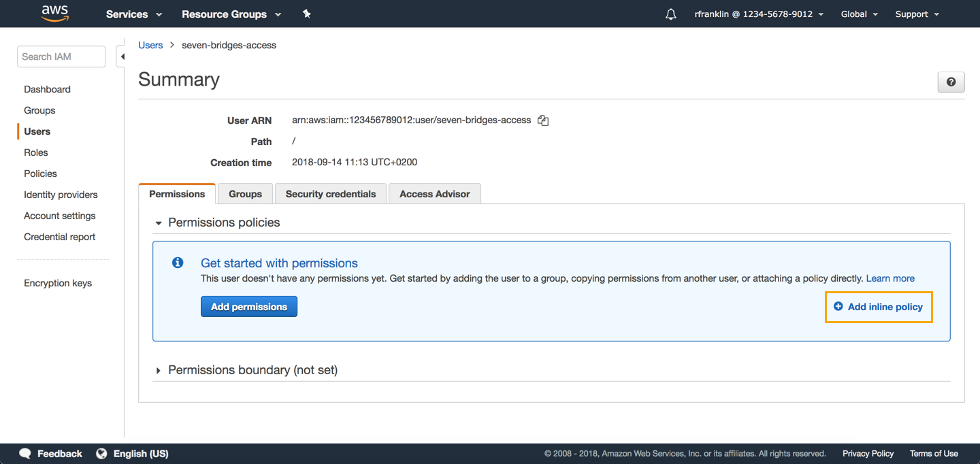The image size is (980, 464).
Task: Click the Feedback speech bubble icon
Action: (x=25, y=453)
